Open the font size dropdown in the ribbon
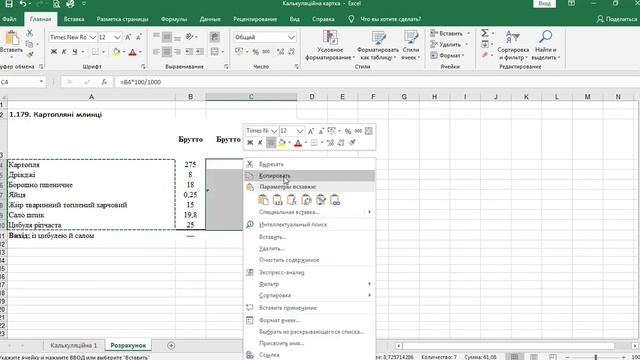Image resolution: width=640 pixels, height=360 pixels. coord(117,37)
